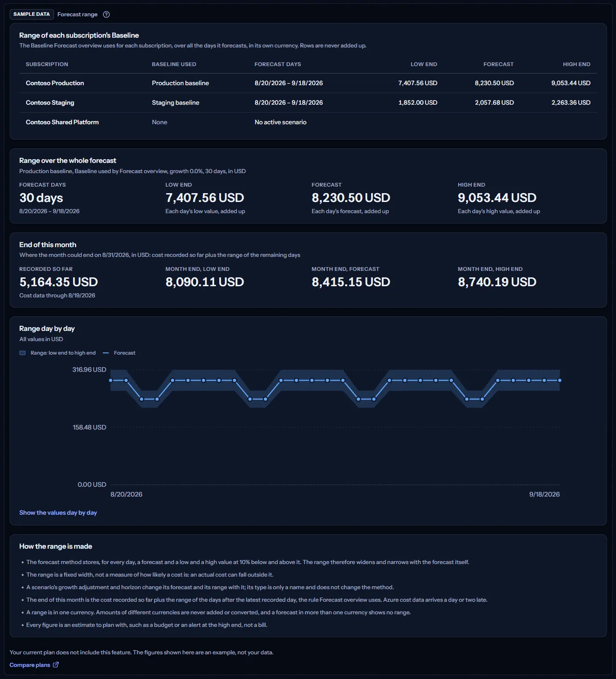Click the 2,057.68 USD forecast cell
The height and width of the screenshot is (679, 616).
(494, 102)
